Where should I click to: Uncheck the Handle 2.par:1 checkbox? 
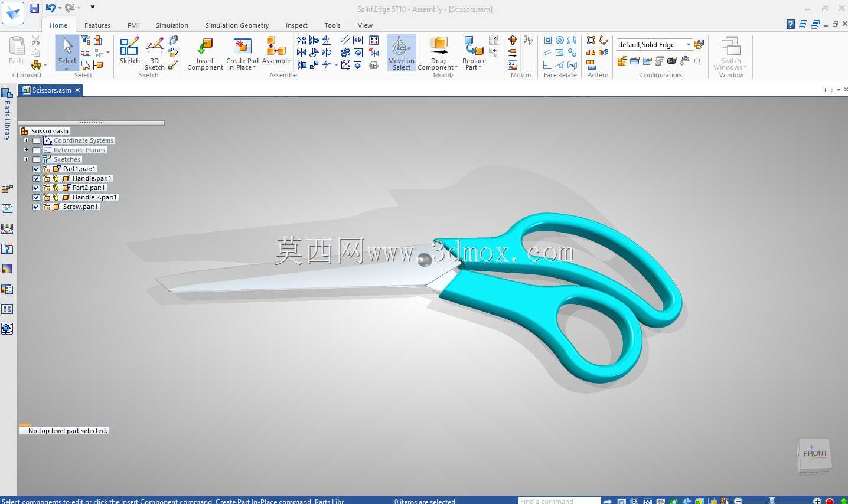37,197
